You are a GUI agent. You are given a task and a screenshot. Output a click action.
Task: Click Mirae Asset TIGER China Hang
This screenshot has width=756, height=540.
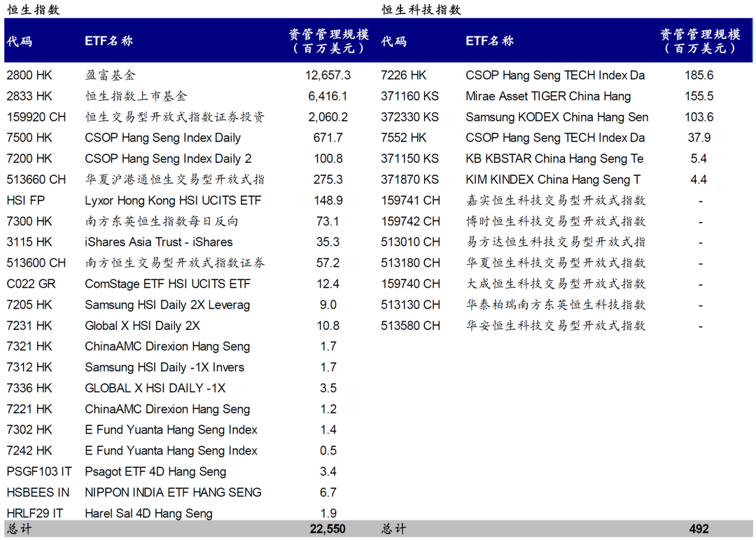(x=548, y=96)
